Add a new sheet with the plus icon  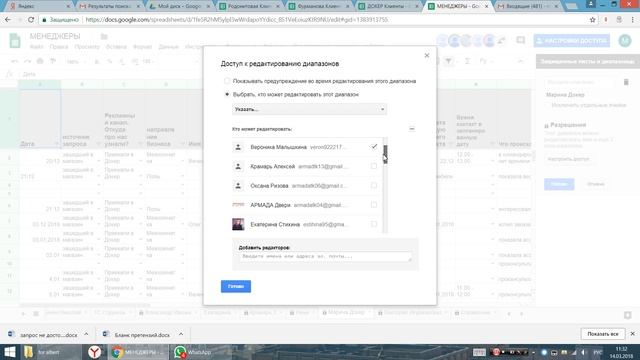[x=23, y=313]
